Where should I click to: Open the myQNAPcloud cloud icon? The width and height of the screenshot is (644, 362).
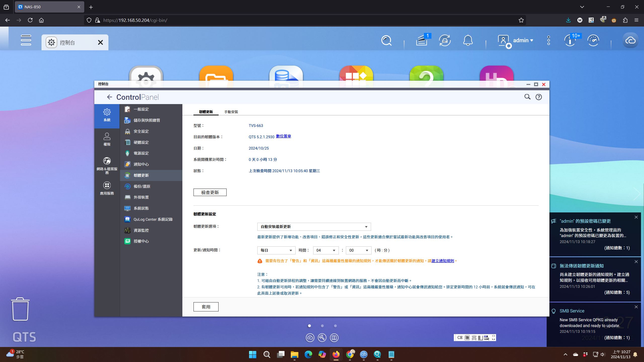(x=630, y=40)
